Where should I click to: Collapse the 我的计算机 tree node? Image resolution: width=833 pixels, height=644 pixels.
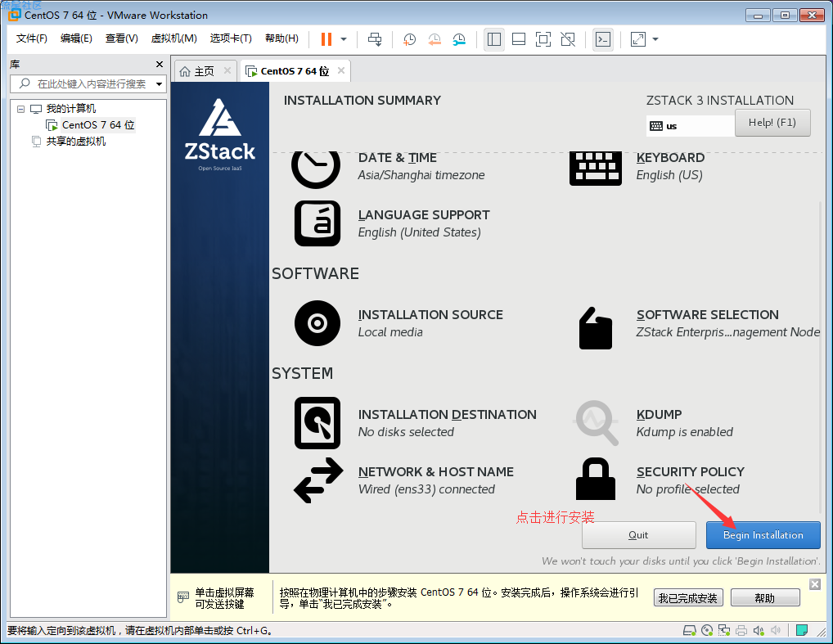point(20,109)
